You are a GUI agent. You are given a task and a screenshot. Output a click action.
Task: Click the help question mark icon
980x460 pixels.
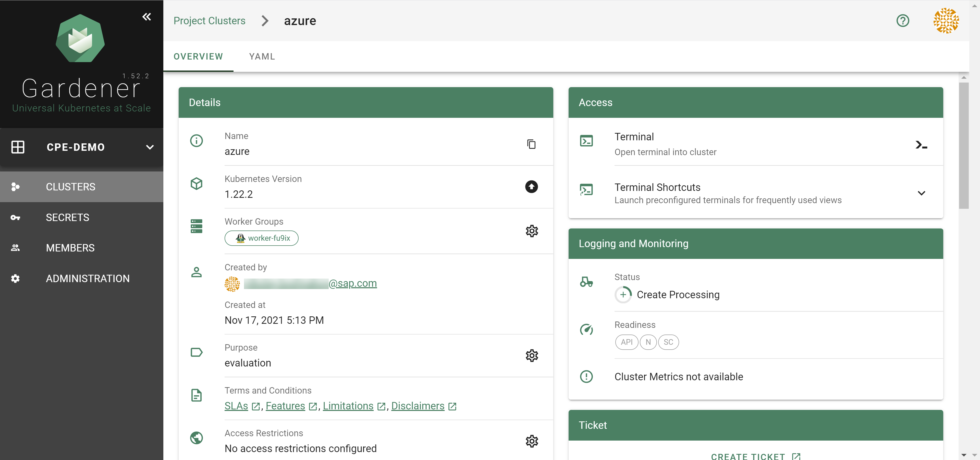click(902, 20)
